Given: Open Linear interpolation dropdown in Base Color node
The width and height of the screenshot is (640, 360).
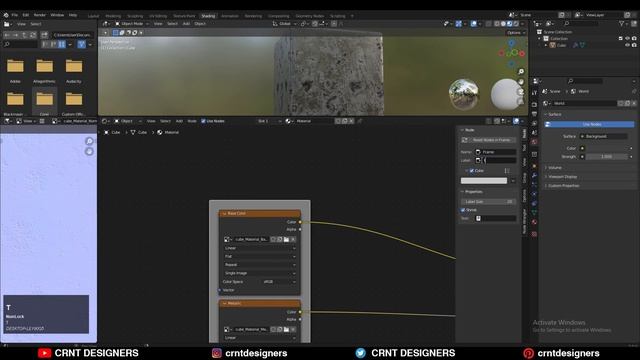Looking at the screenshot, I should coord(260,248).
